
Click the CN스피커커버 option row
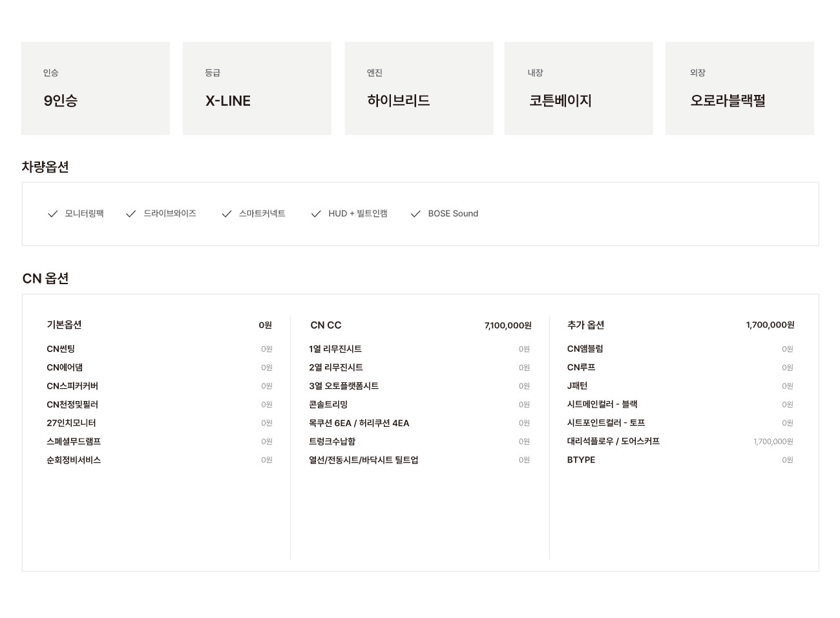point(160,386)
